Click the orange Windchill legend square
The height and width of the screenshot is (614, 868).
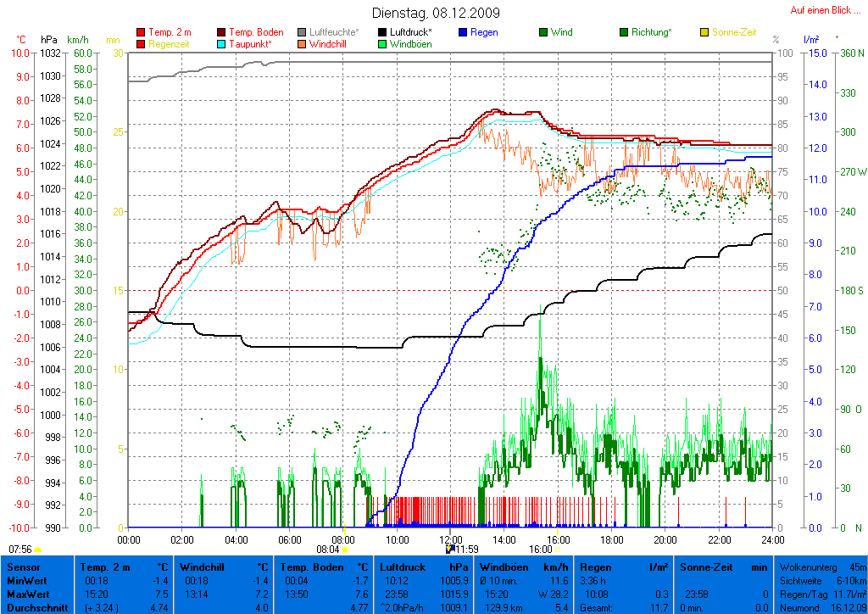(303, 44)
